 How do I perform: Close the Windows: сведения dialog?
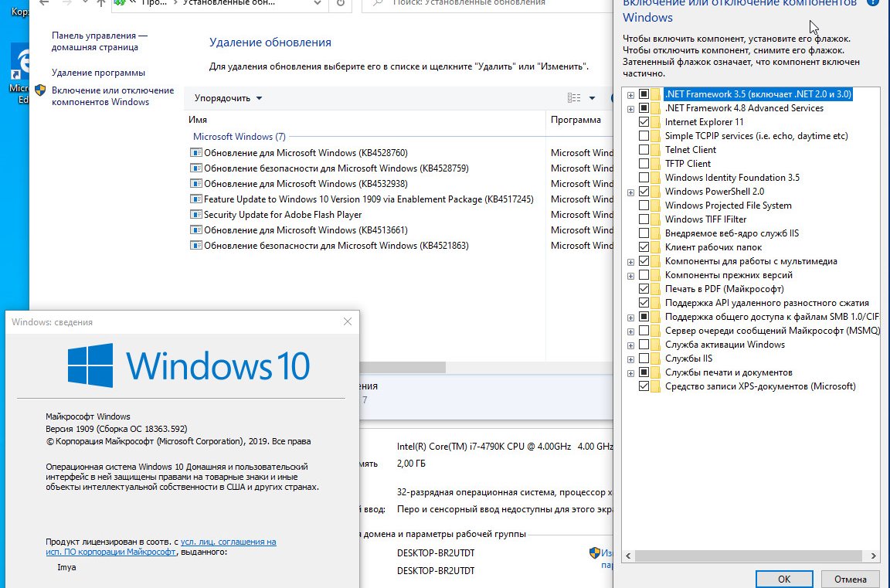pyautogui.click(x=348, y=321)
